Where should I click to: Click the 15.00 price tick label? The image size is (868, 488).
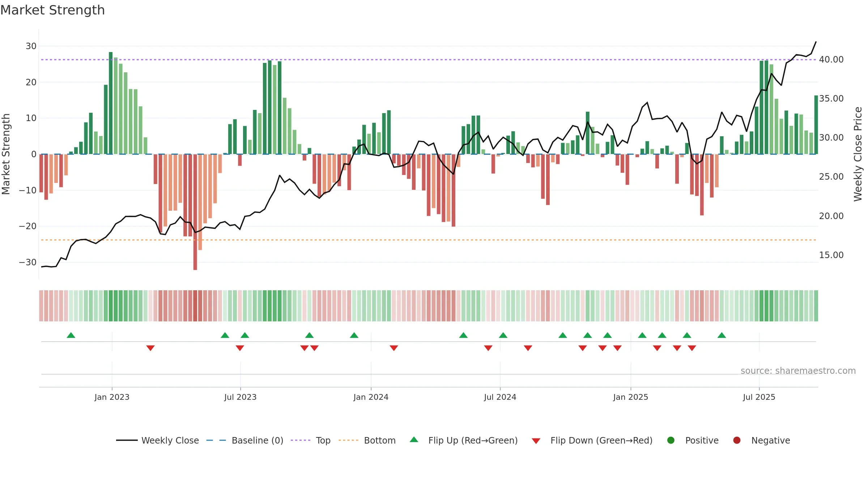pyautogui.click(x=831, y=255)
